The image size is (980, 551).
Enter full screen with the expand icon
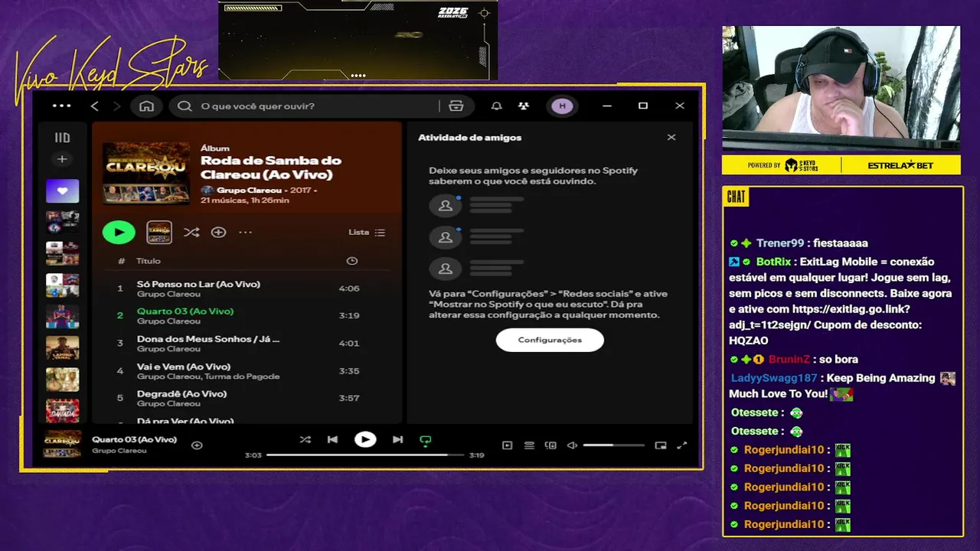click(682, 445)
